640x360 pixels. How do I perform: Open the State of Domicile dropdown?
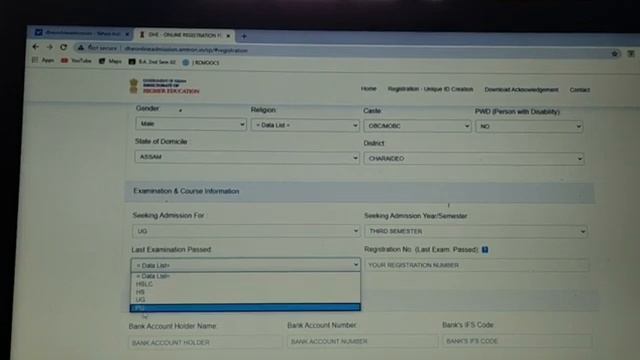[247, 157]
